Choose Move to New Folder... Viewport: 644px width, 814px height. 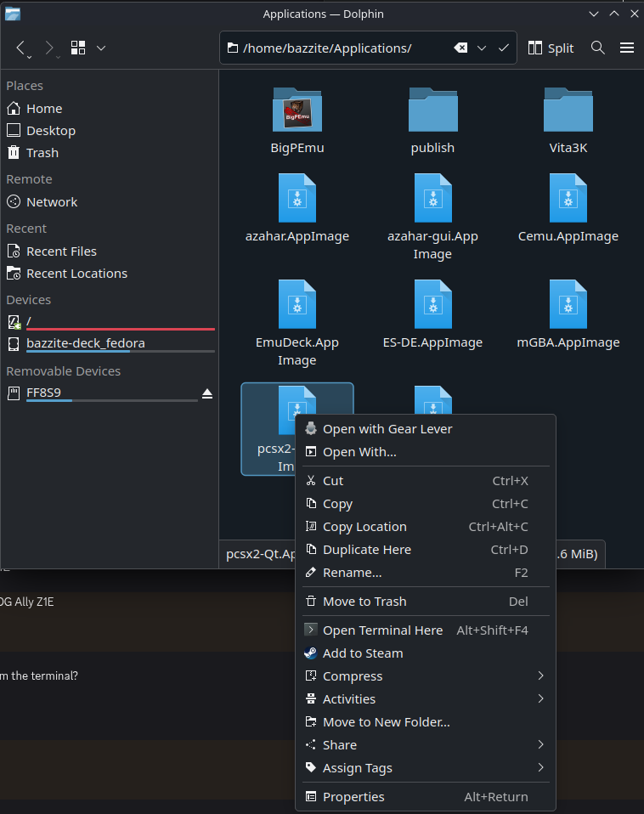coord(426,721)
